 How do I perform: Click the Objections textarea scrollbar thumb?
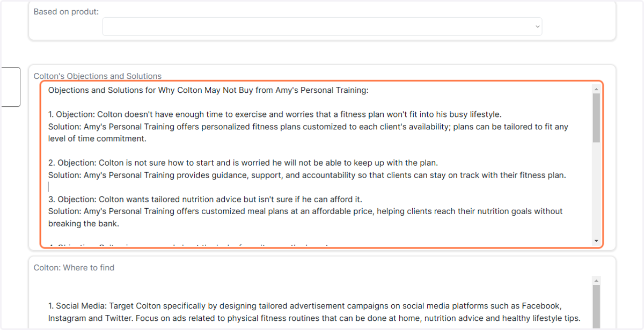[596, 118]
